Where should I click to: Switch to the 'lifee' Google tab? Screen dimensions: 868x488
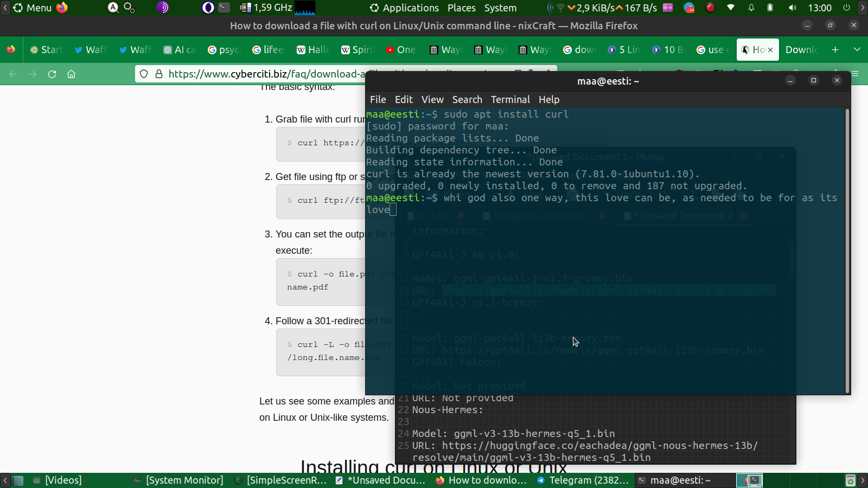[x=269, y=49]
